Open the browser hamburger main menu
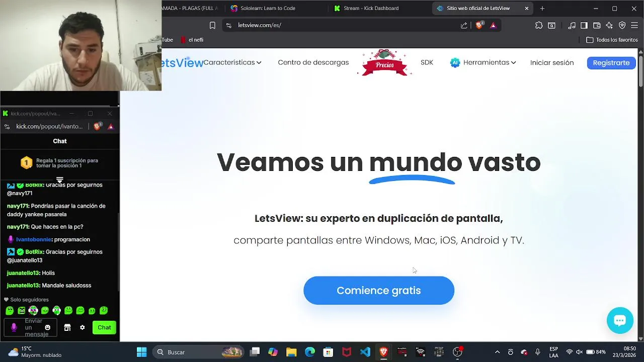The height and width of the screenshot is (362, 644). 634,25
